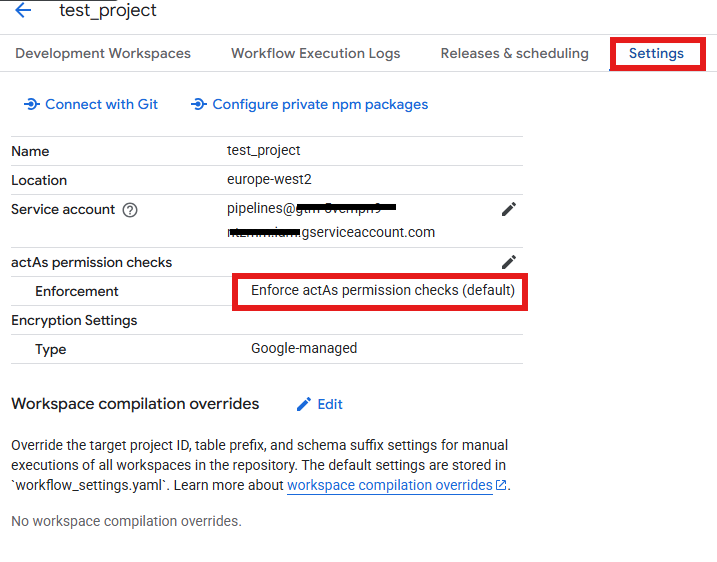Click the Enforce actAs permission checks value

(382, 291)
